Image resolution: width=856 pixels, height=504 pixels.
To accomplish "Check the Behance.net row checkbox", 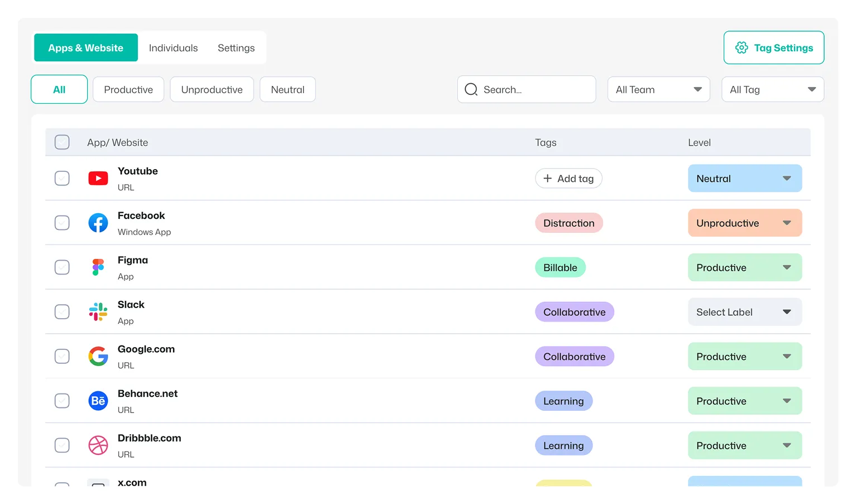I will coord(62,401).
